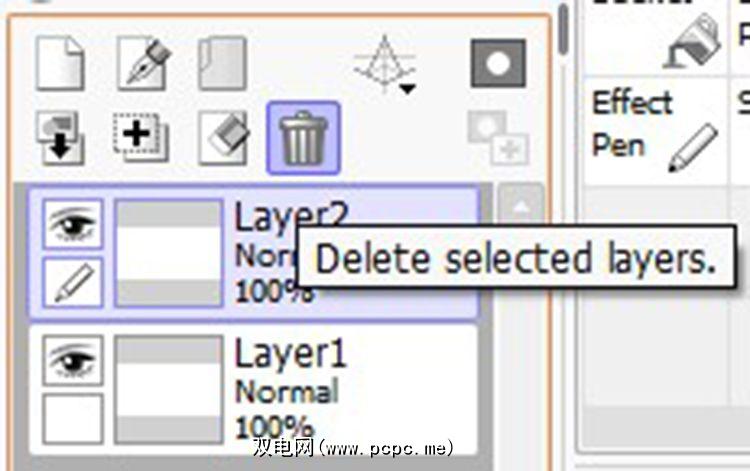The width and height of the screenshot is (750, 471).
Task: Hide Layer2 using its eye icon
Action: coord(73,224)
